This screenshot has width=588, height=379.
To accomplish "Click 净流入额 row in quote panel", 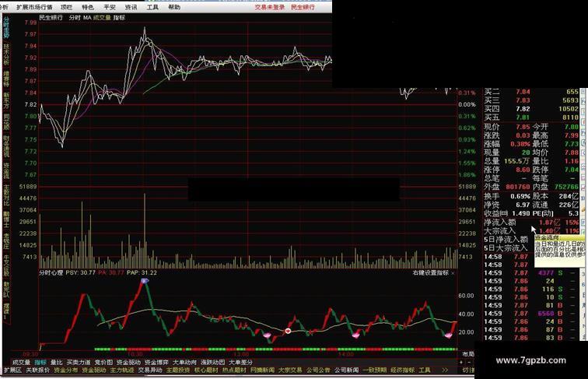I will pos(531,222).
